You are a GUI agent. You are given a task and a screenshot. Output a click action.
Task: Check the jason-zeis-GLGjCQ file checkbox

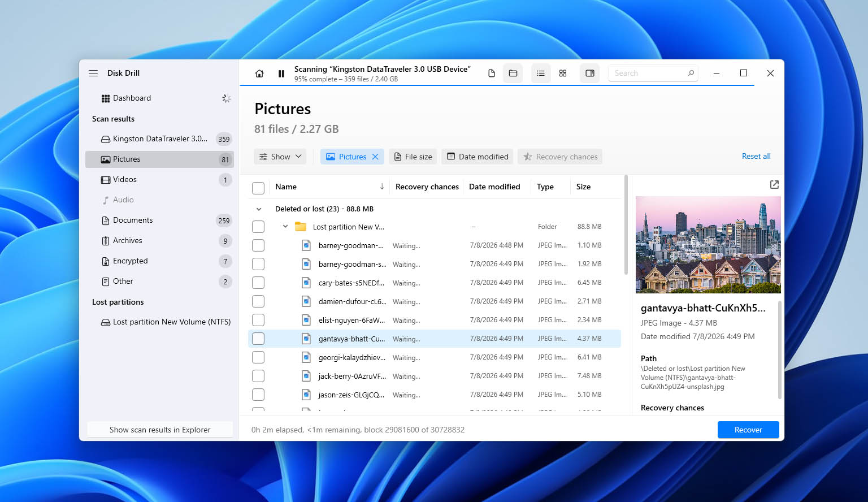(258, 395)
